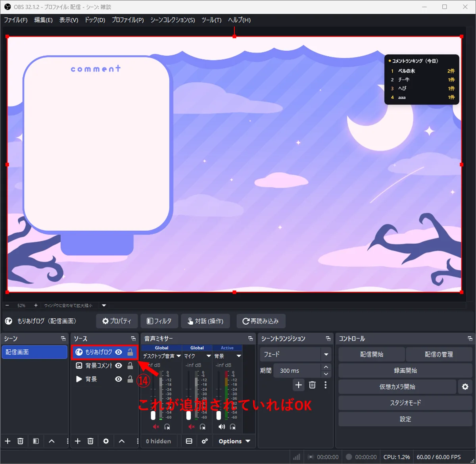Open the シーンコレクション(S) menu
The height and width of the screenshot is (464, 476).
[173, 20]
